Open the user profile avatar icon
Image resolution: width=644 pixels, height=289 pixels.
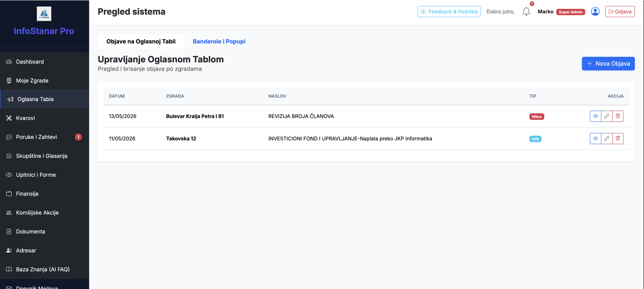595,12
